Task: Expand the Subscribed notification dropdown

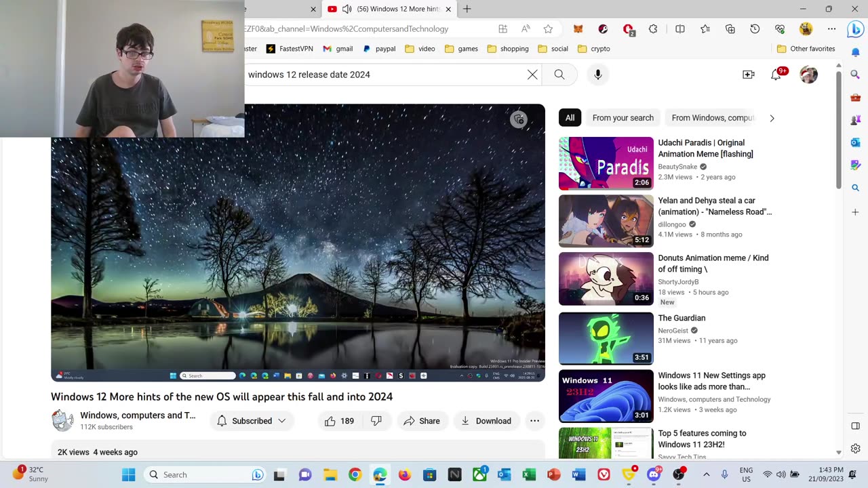Action: (252, 421)
